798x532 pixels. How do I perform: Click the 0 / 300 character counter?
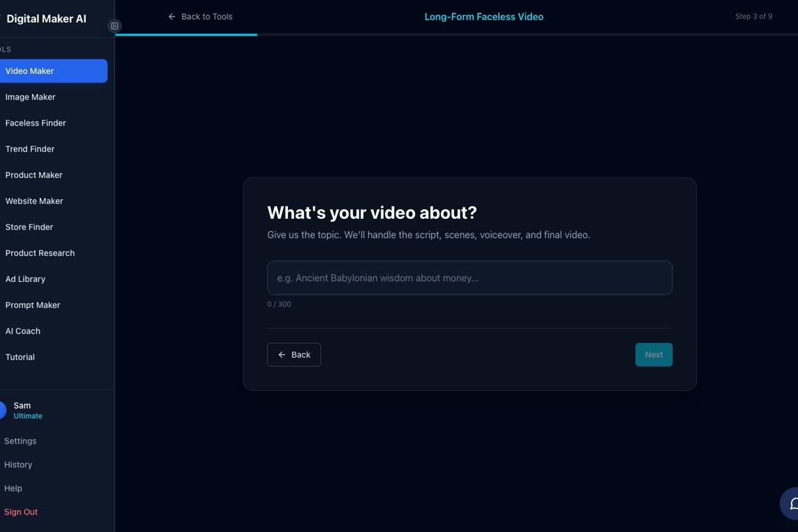279,305
